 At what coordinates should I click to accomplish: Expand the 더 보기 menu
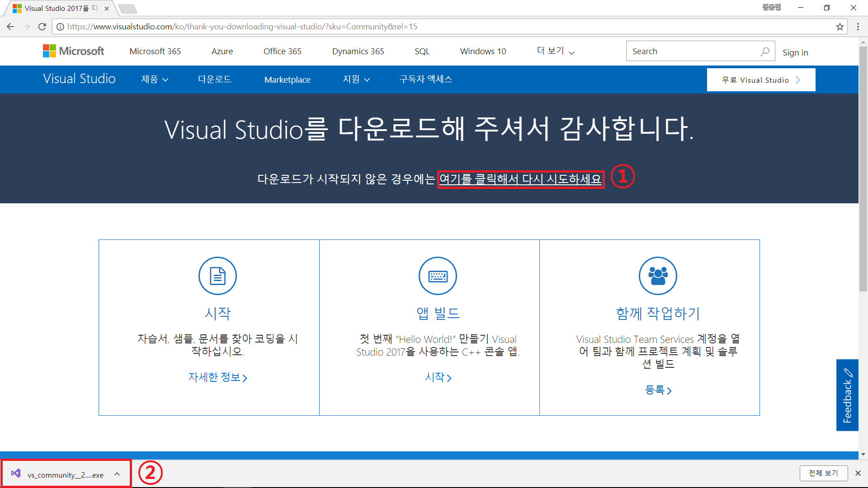tap(555, 52)
